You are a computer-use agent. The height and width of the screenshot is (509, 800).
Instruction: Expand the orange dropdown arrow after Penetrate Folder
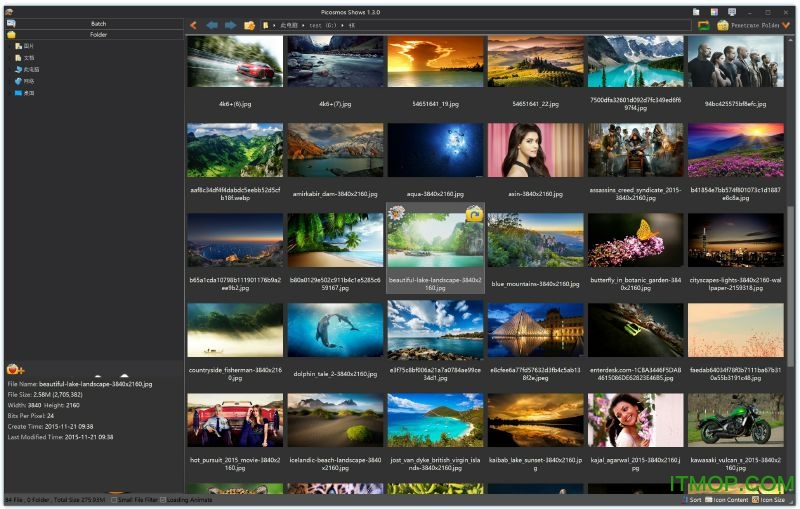click(788, 25)
